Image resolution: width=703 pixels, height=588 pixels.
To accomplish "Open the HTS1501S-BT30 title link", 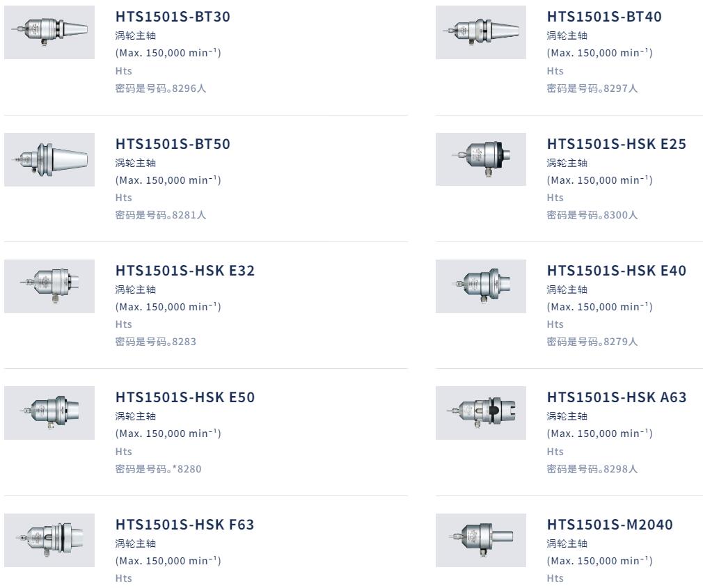I will (173, 17).
